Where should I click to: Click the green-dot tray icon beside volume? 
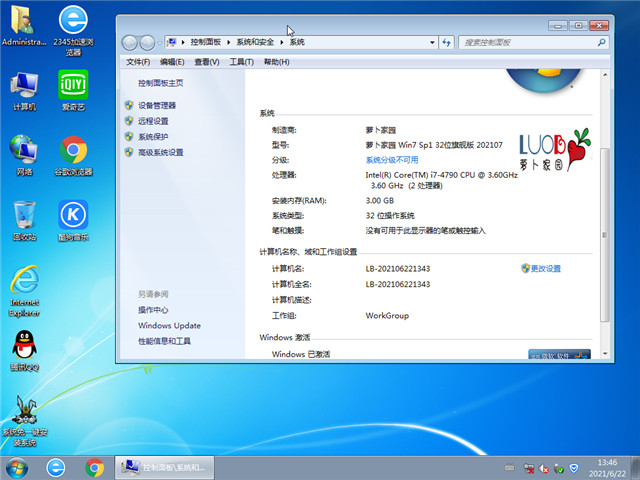(559, 468)
